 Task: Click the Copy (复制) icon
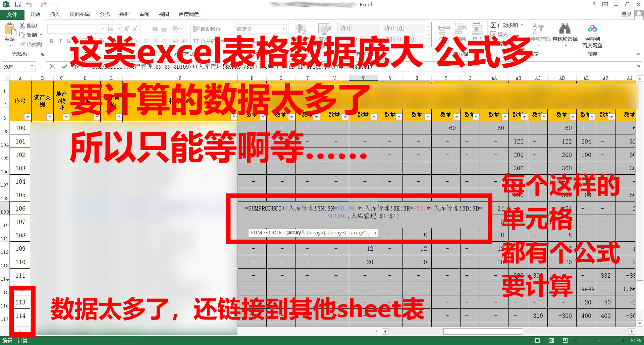[x=22, y=35]
